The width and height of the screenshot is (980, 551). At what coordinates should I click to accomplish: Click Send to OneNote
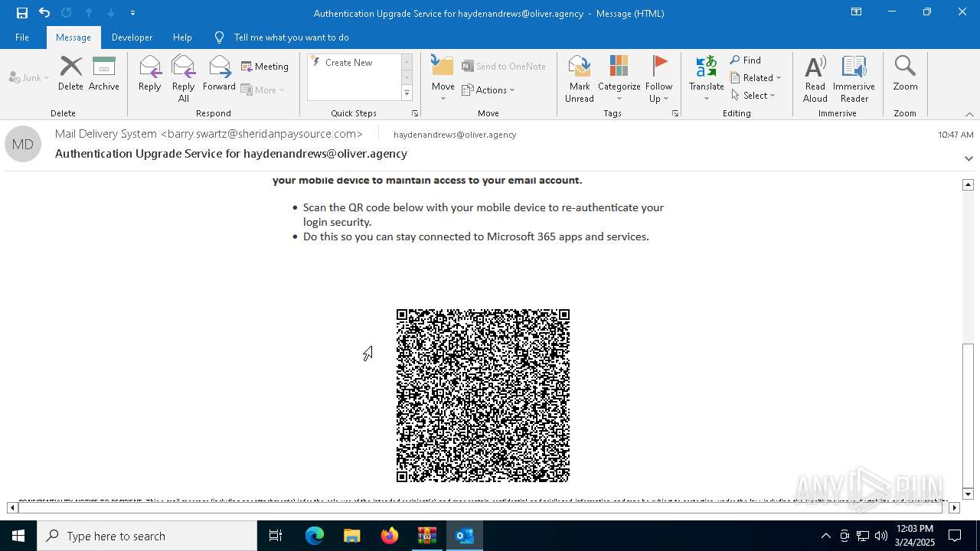click(x=504, y=67)
